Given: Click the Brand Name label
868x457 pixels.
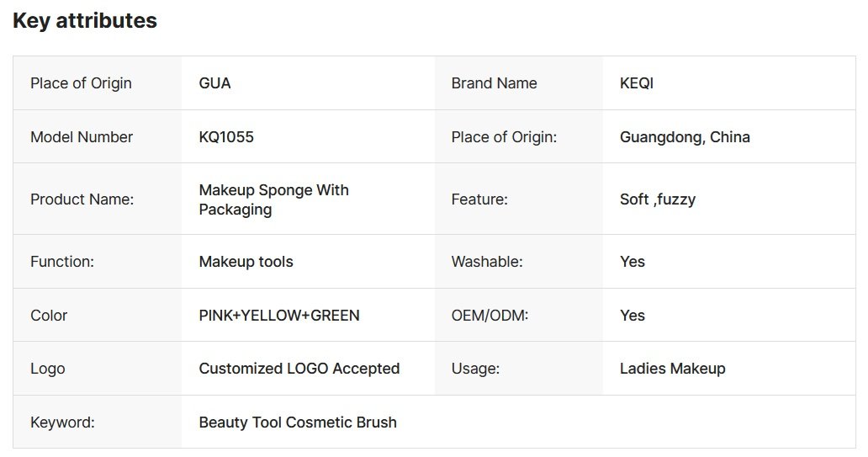Looking at the screenshot, I should [x=494, y=83].
